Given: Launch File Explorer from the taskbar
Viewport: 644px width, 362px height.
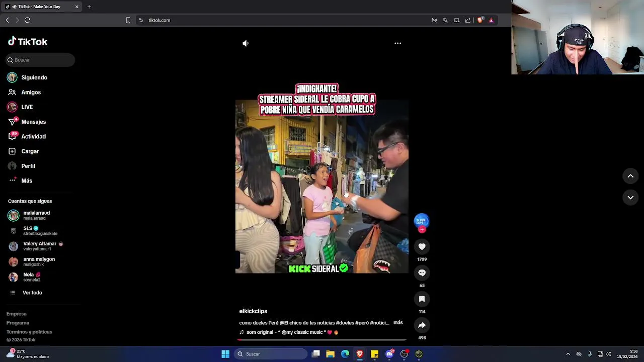Looking at the screenshot, I should tap(331, 354).
